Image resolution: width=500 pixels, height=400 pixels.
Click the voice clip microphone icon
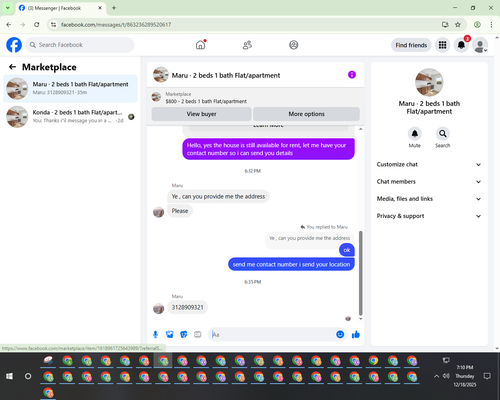(x=155, y=334)
